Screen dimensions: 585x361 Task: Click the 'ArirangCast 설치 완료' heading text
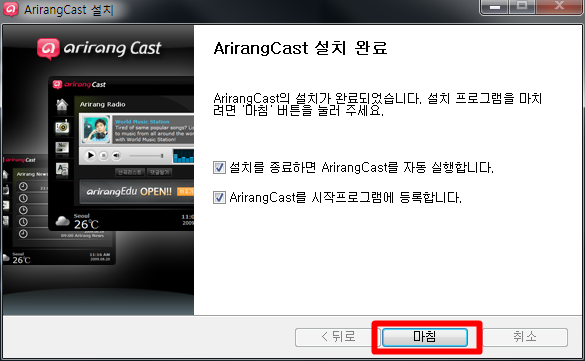point(301,48)
